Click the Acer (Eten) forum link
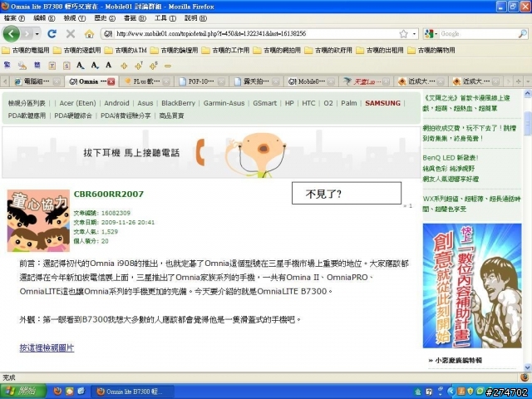This screenshot has width=532, height=399. click(x=77, y=103)
